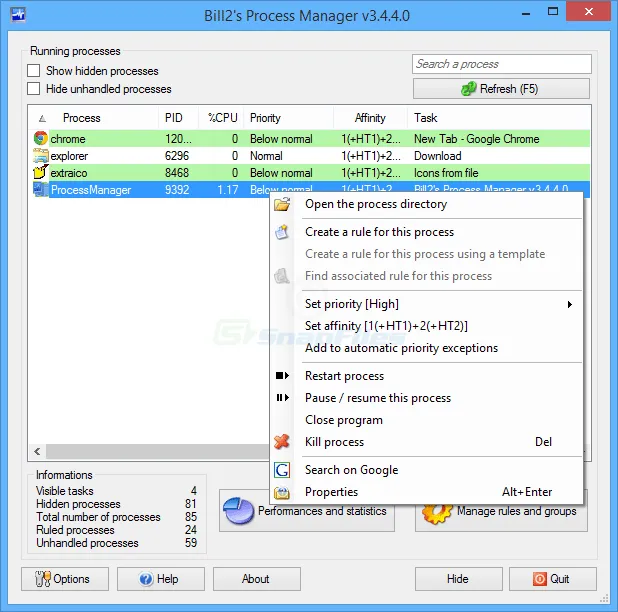Sort by the Task column header
The image size is (618, 612).
426,118
